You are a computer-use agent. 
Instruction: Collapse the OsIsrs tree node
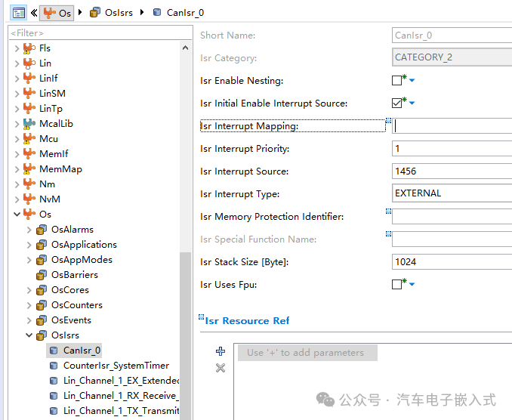click(29, 335)
